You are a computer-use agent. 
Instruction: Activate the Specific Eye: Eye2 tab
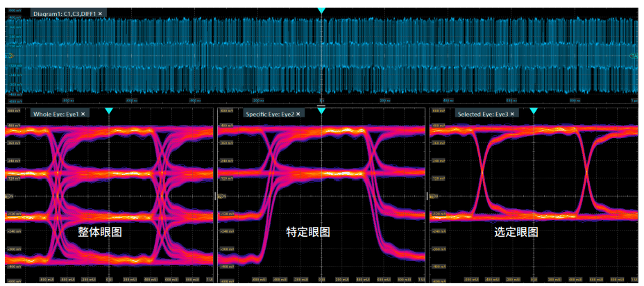pos(269,113)
